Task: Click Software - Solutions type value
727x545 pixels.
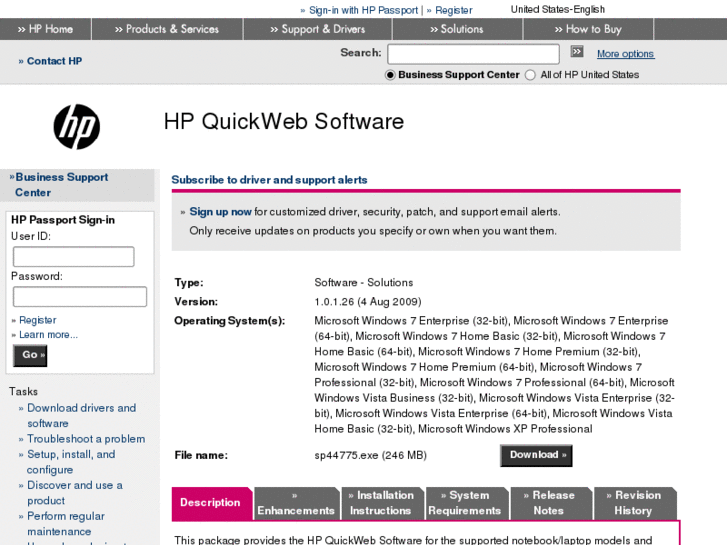Action: [364, 282]
